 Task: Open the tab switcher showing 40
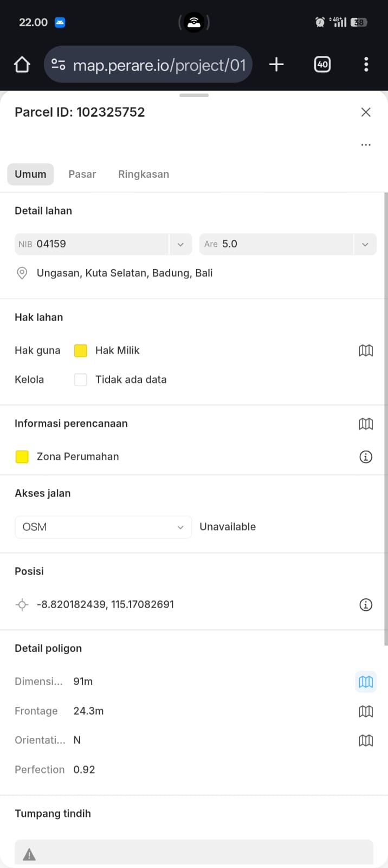(x=322, y=65)
